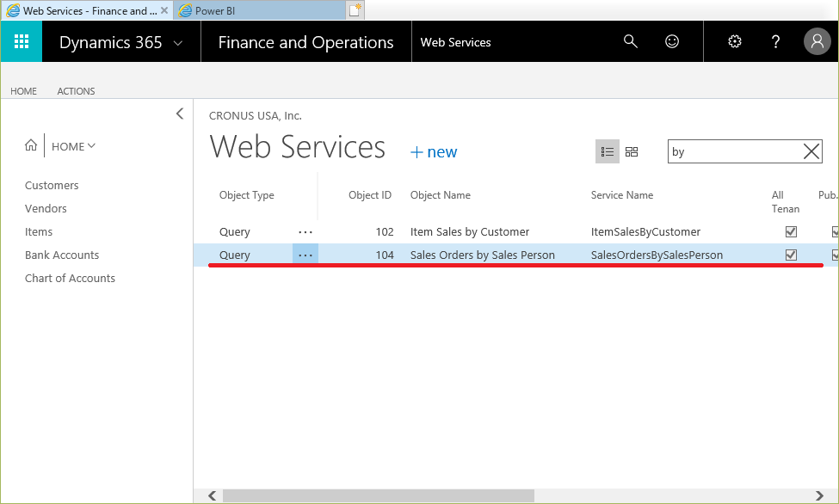Image resolution: width=839 pixels, height=504 pixels.
Task: Click Finance and Operations header title
Action: [x=305, y=42]
